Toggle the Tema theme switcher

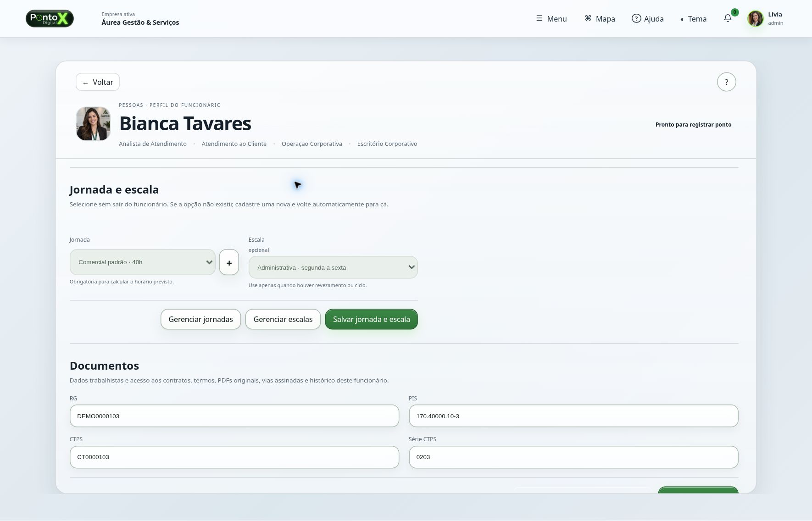[x=694, y=19]
